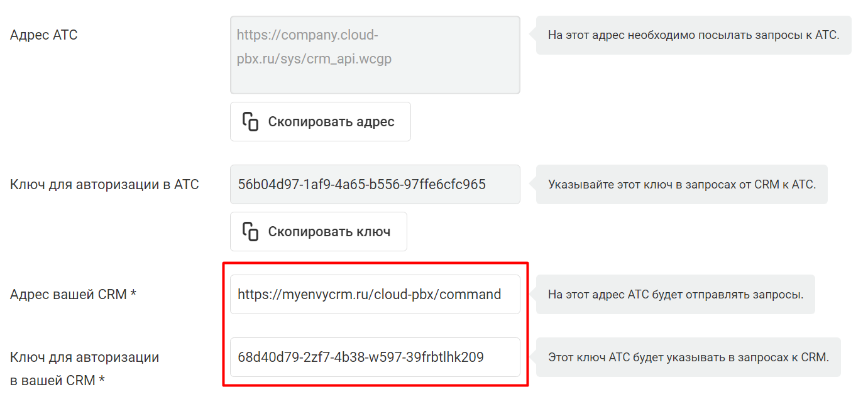Viewport: 868px width, 404px height.
Task: Click the required asterisk after в вашей CRM
Action: pos(102,379)
